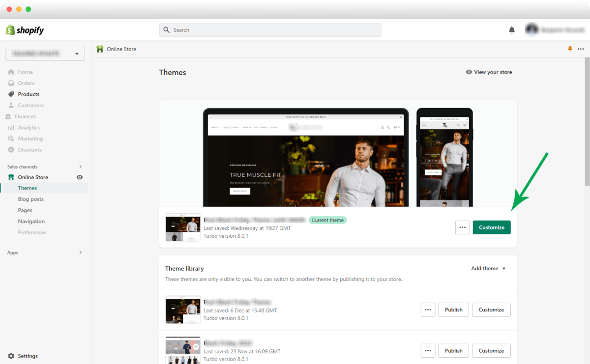The height and width of the screenshot is (364, 590).
Task: Customize the current theme
Action: [491, 227]
